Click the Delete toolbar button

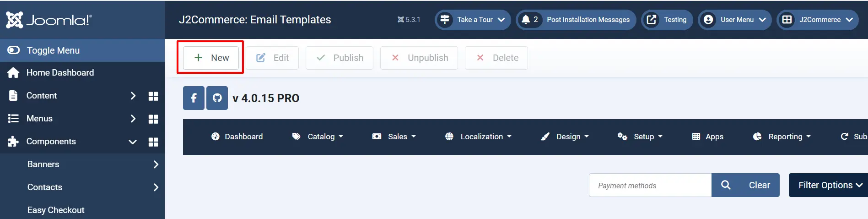point(496,58)
